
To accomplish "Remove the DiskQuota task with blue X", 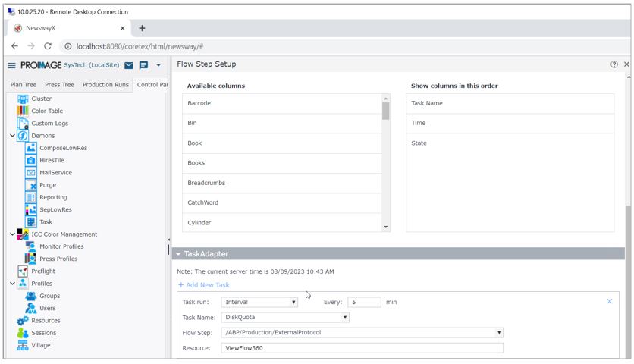I will pos(609,301).
